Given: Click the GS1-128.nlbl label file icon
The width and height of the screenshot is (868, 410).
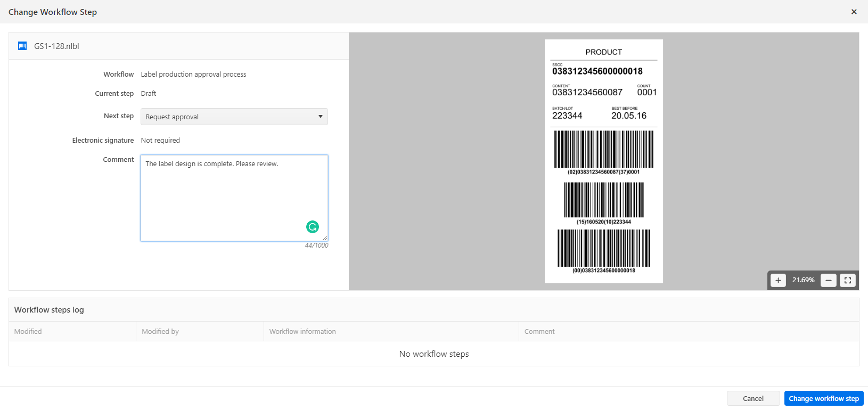Looking at the screenshot, I should click(22, 46).
